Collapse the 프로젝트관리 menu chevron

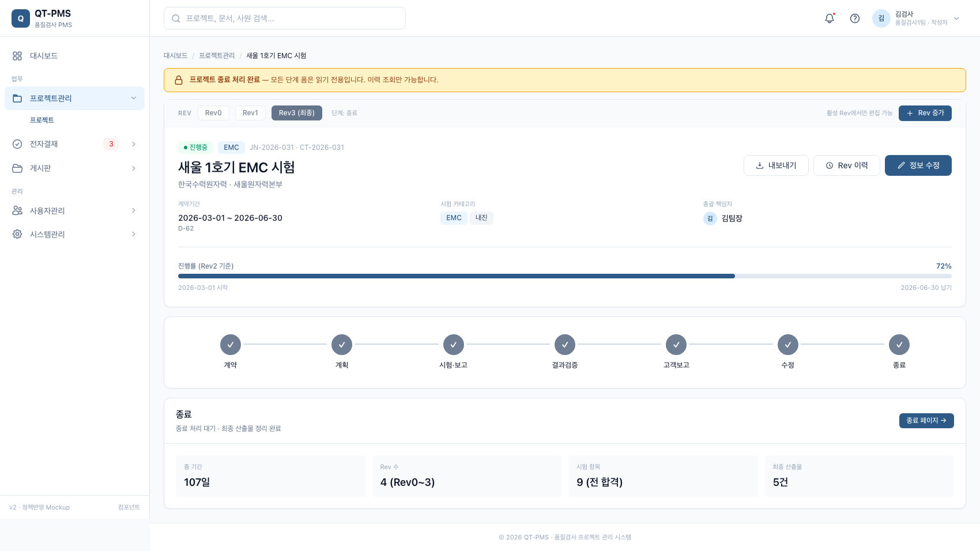click(x=134, y=99)
